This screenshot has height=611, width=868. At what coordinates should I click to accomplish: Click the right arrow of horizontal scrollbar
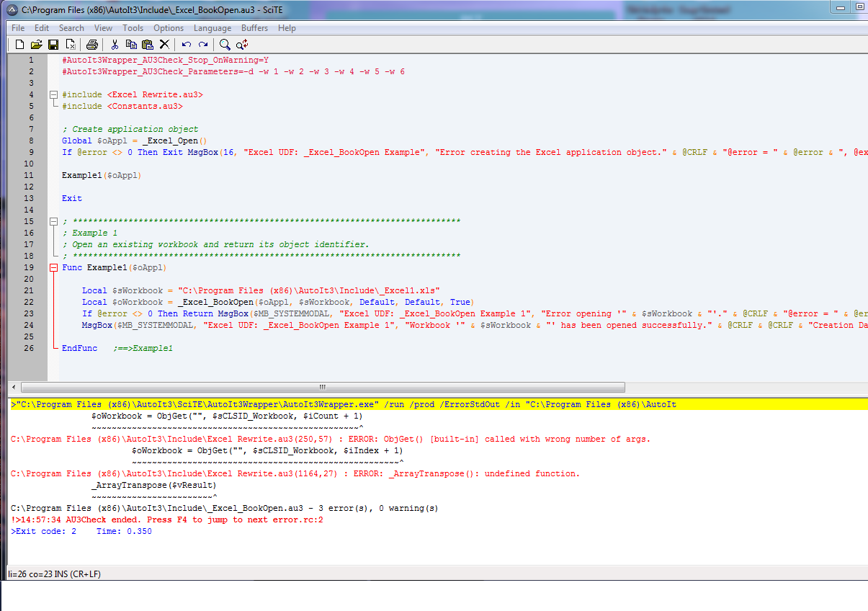(x=862, y=387)
